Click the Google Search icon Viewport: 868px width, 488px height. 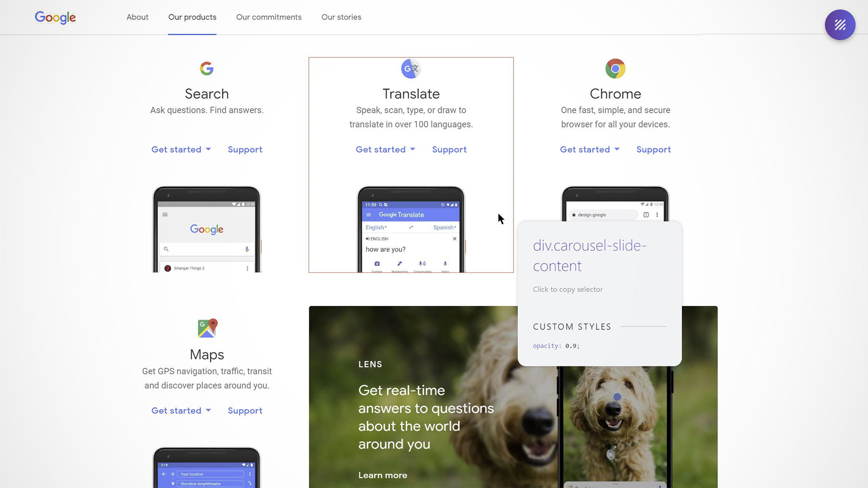206,68
